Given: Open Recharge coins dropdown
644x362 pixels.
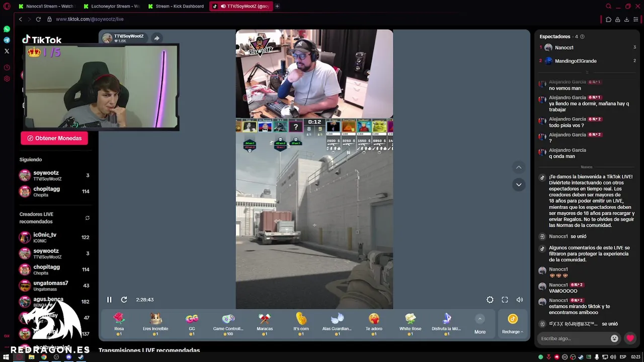Looking at the screenshot, I should pos(513,324).
